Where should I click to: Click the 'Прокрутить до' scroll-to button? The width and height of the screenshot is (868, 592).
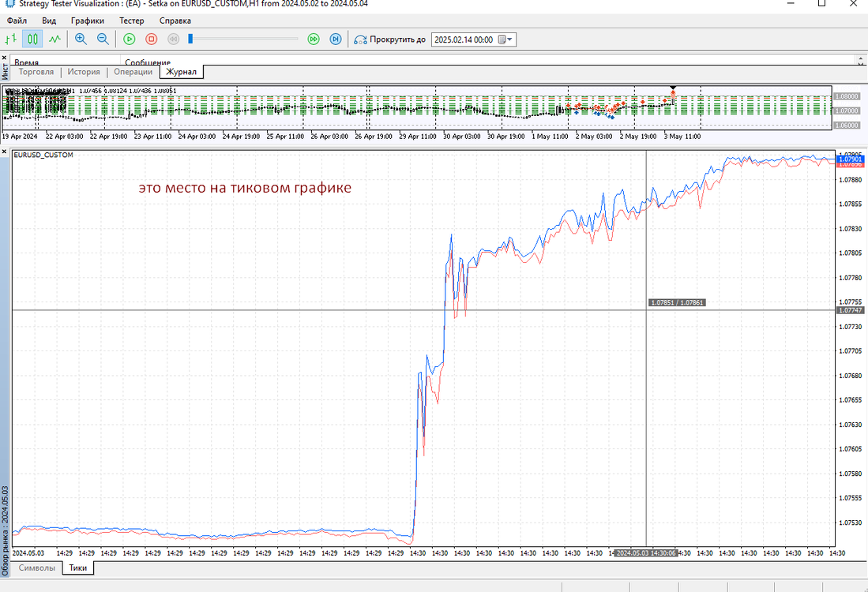point(389,39)
